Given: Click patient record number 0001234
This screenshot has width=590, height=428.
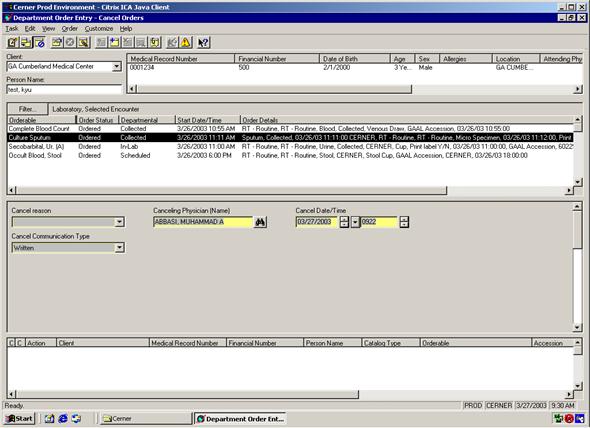Looking at the screenshot, I should tap(142, 68).
